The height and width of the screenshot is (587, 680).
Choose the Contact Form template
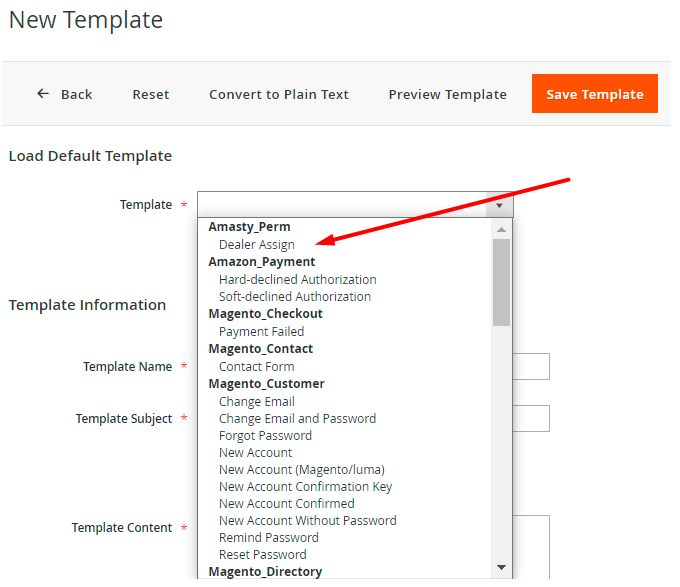[257, 367]
